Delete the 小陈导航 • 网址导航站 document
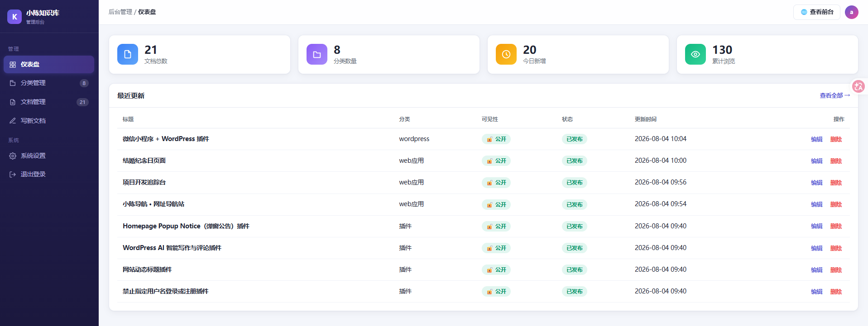This screenshot has height=326, width=868. tap(836, 204)
